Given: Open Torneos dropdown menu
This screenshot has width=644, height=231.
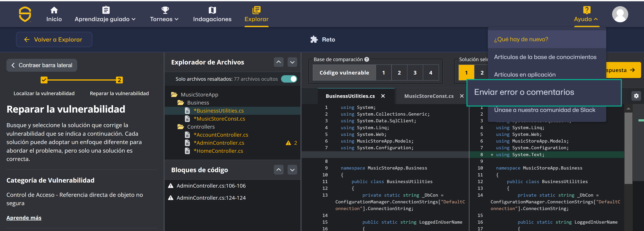Looking at the screenshot, I should [164, 14].
